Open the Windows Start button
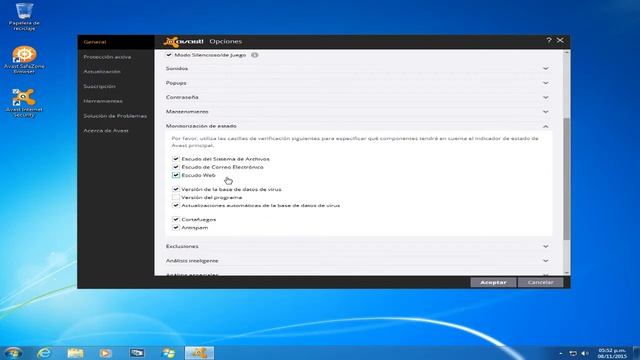 (x=13, y=353)
